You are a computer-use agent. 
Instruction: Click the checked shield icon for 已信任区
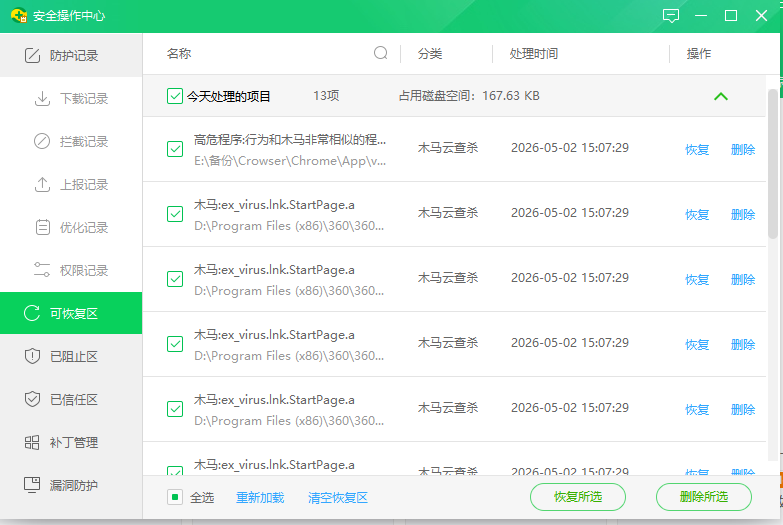[x=32, y=399]
